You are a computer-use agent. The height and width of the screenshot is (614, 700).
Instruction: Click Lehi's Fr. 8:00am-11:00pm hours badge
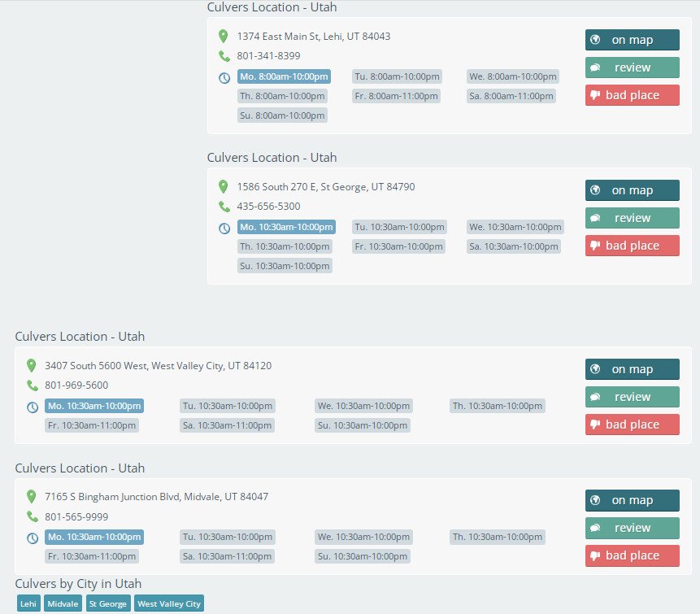point(396,96)
